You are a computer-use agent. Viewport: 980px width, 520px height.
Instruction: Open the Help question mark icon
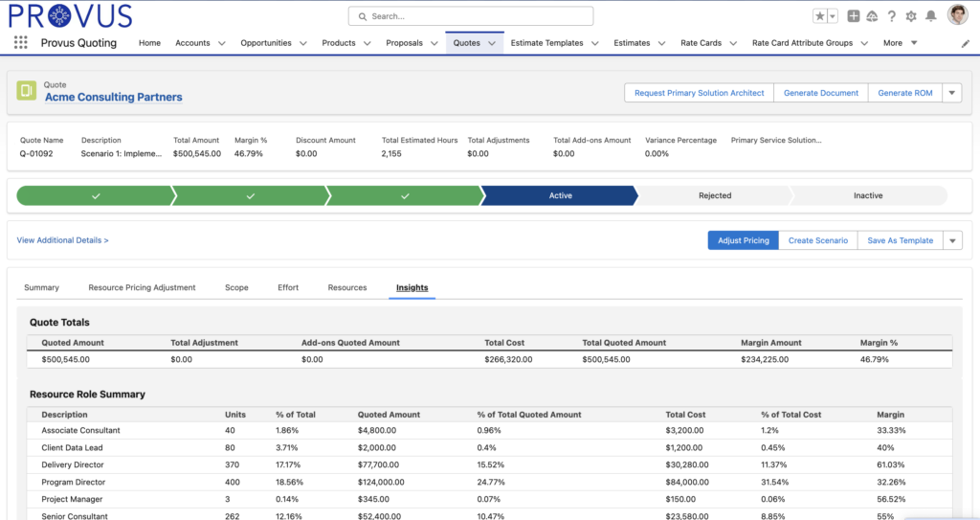pos(891,16)
